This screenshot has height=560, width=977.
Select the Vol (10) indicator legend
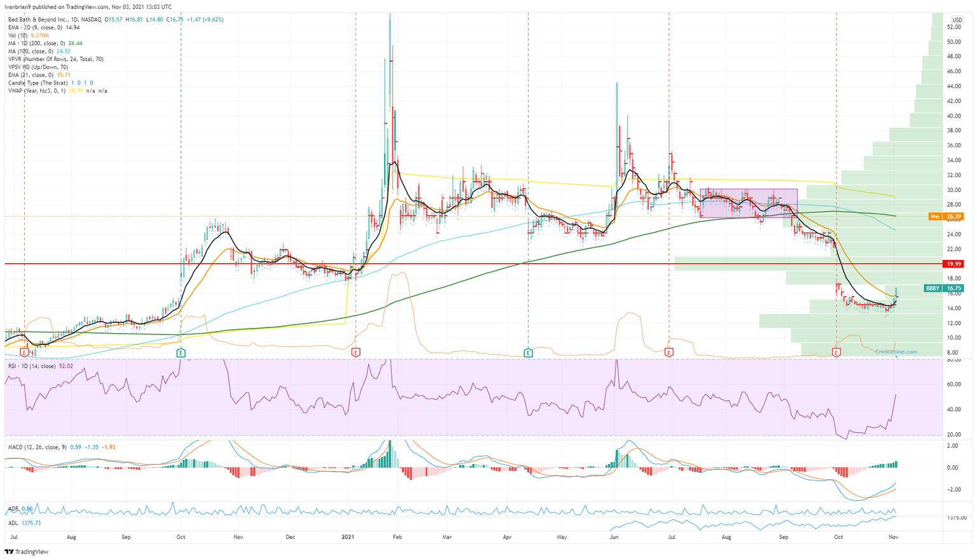[x=29, y=36]
